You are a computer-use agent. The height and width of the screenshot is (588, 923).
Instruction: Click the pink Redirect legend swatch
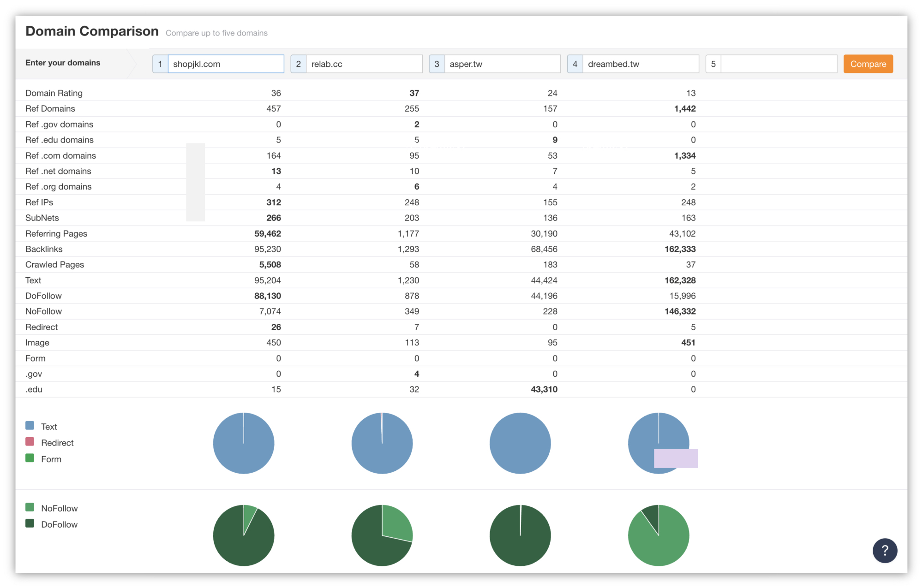pyautogui.click(x=30, y=442)
